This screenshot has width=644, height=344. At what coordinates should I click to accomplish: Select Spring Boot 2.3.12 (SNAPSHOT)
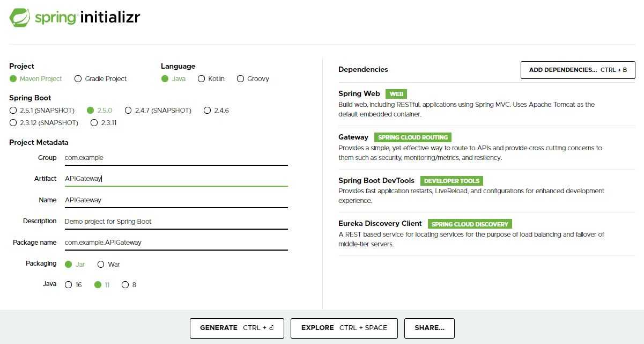pos(44,123)
